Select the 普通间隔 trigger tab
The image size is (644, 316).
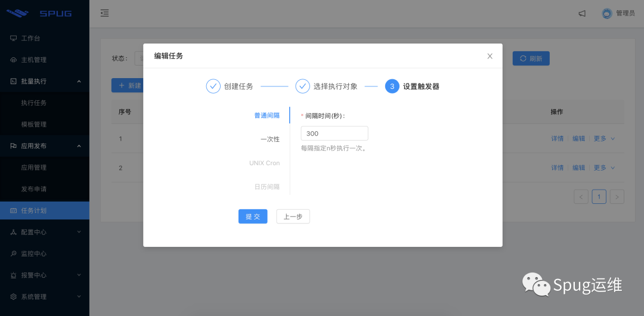tap(267, 116)
